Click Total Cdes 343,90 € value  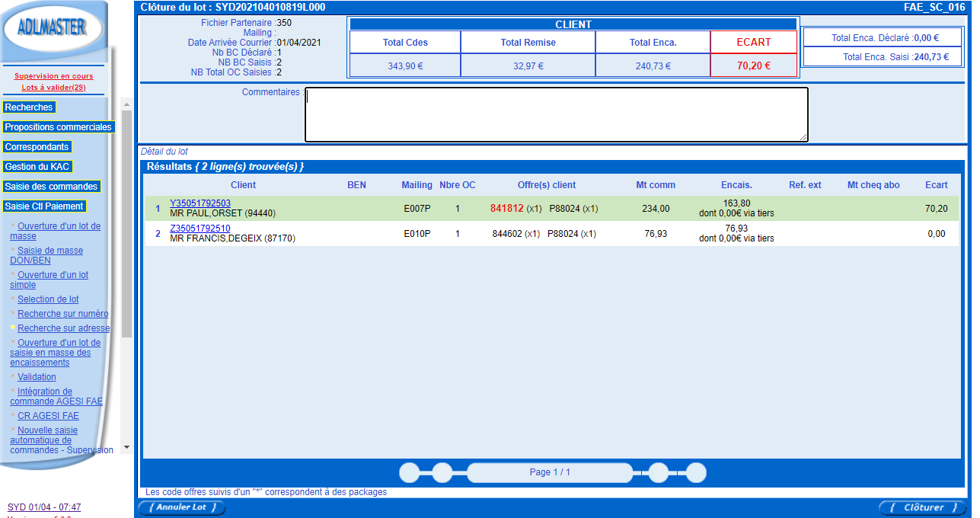tap(405, 66)
